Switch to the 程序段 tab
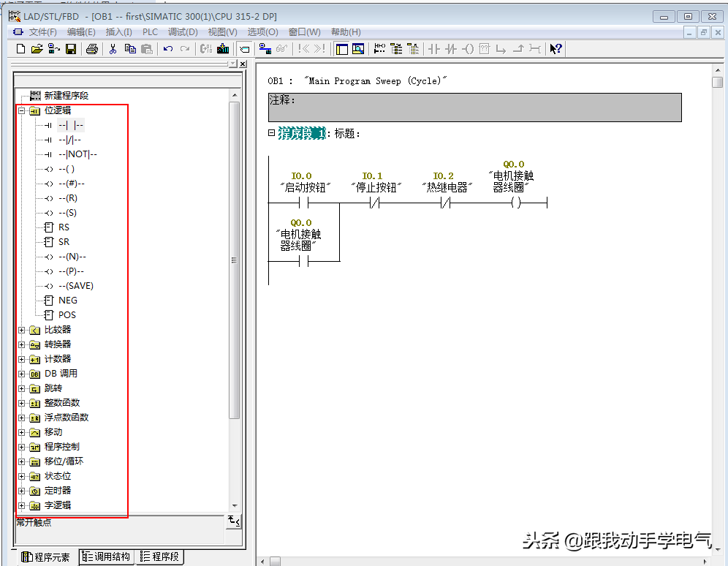Image resolution: width=728 pixels, height=566 pixels. coord(160,557)
